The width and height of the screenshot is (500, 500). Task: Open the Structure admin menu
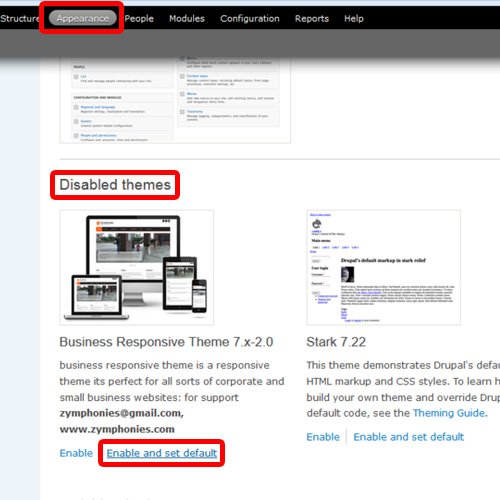coord(20,18)
